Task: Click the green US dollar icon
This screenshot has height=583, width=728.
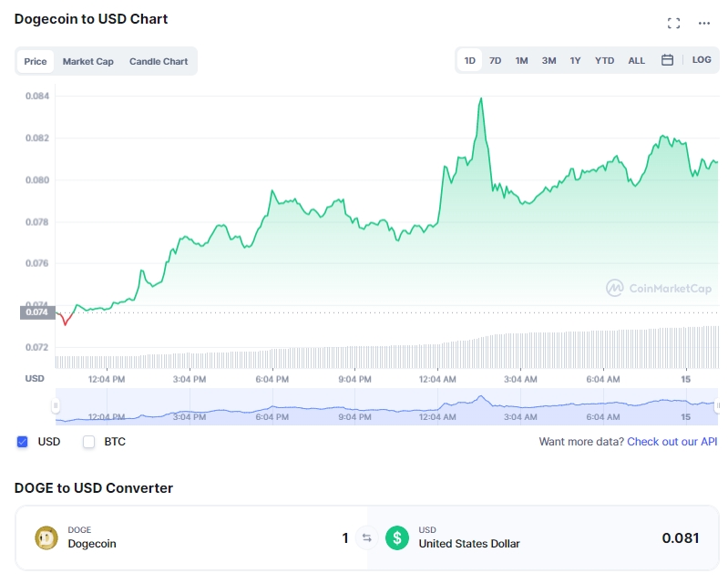Action: (397, 538)
